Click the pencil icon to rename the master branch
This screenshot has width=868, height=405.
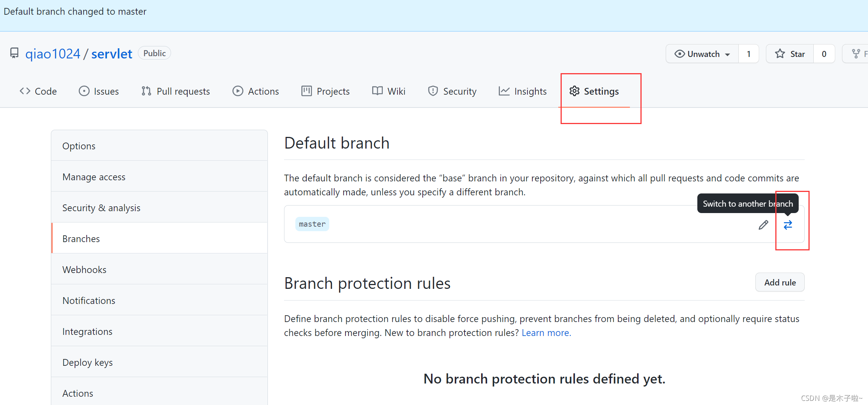point(763,225)
